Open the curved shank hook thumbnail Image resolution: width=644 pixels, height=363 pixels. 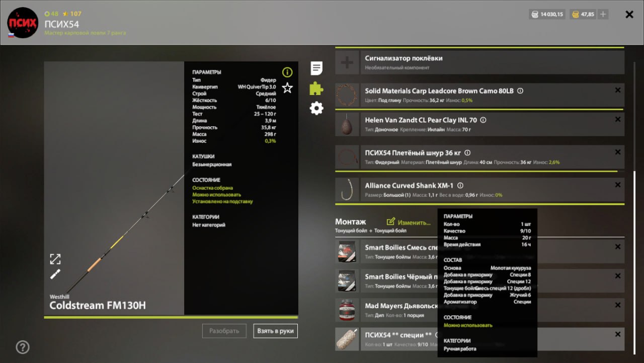(x=347, y=190)
